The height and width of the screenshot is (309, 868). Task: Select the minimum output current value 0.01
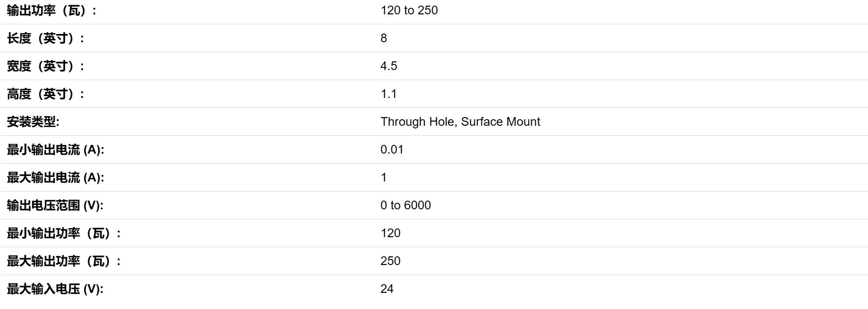point(392,150)
